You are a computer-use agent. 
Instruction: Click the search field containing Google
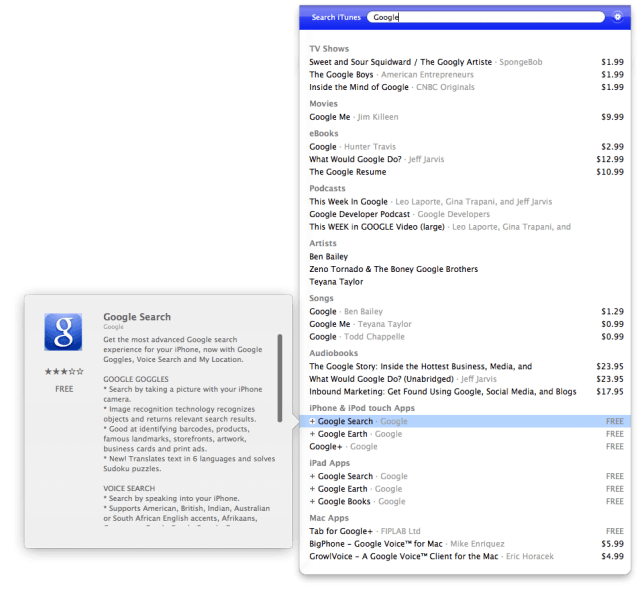(x=485, y=17)
